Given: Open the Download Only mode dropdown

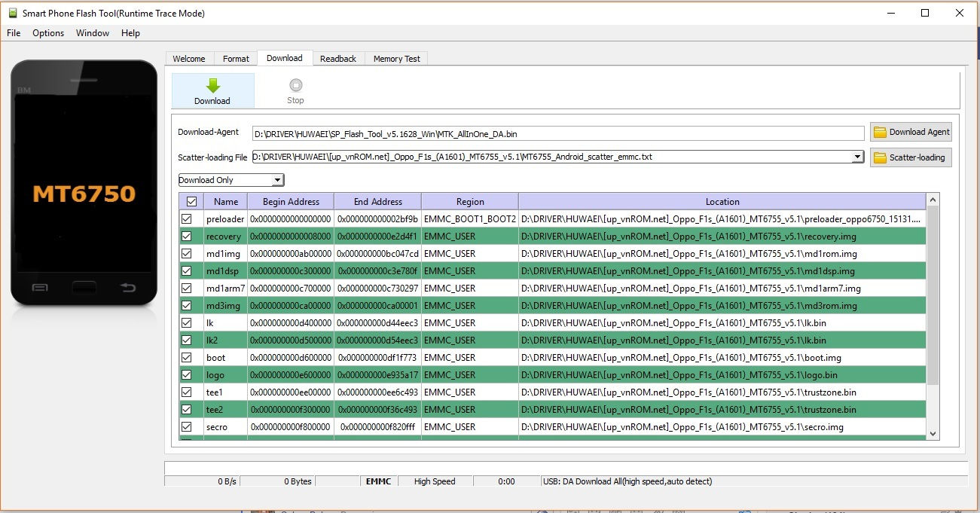Looking at the screenshot, I should [230, 180].
